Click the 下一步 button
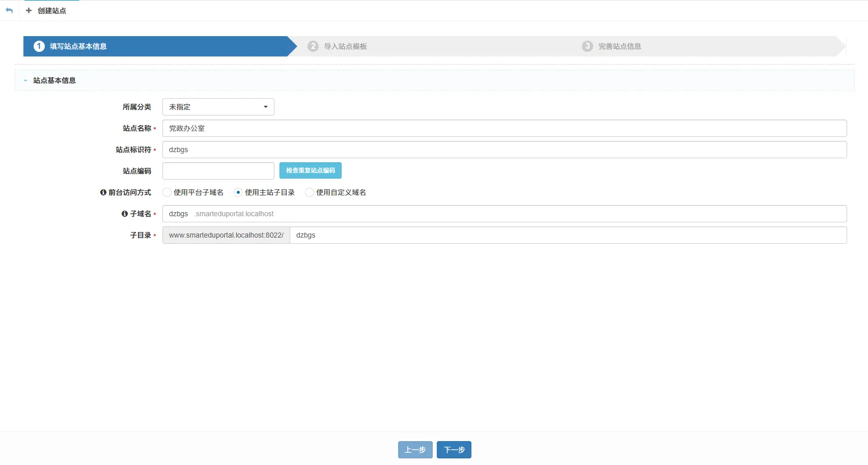Viewport: 868px width, 465px height. click(x=454, y=450)
